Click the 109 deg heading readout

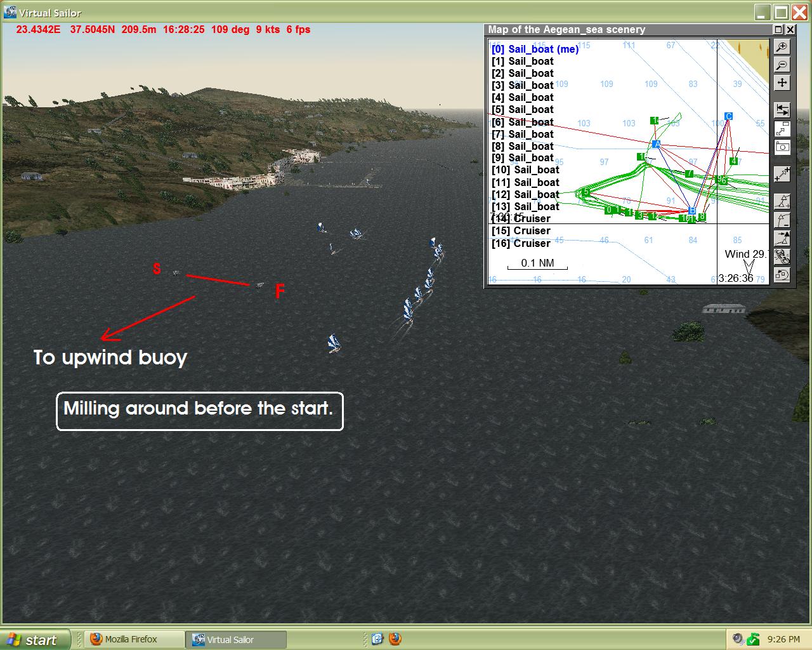(230, 29)
